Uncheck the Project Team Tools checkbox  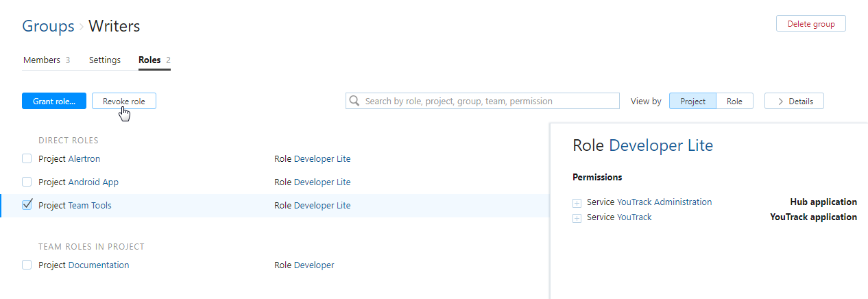click(x=27, y=205)
